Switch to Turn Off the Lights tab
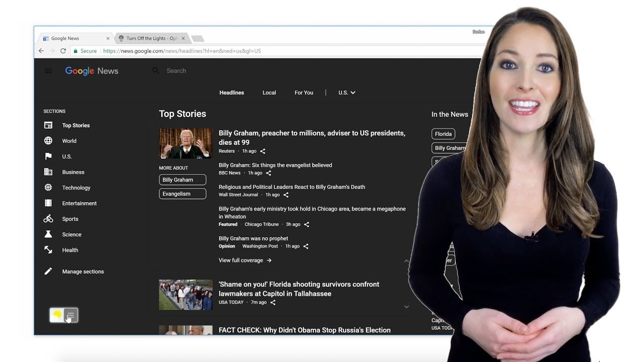 (x=151, y=38)
